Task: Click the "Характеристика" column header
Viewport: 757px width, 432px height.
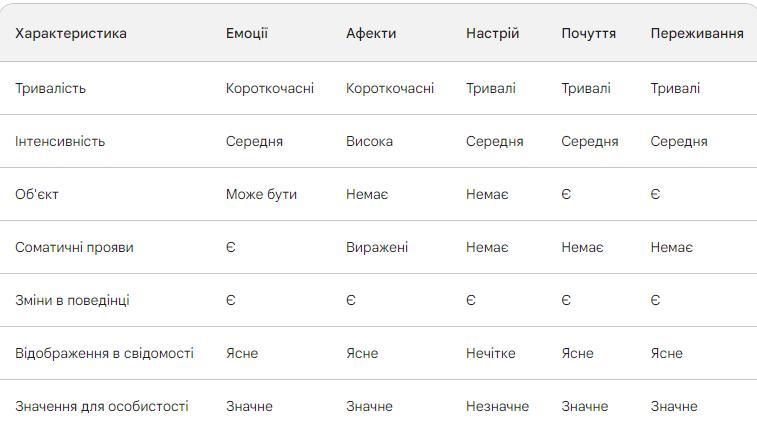Action: coord(71,33)
